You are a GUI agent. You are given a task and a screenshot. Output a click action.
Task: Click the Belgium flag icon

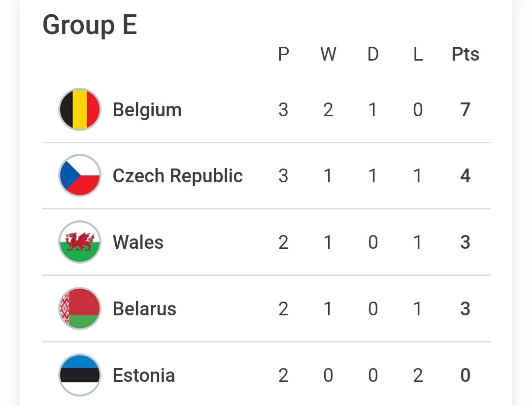[x=80, y=109]
